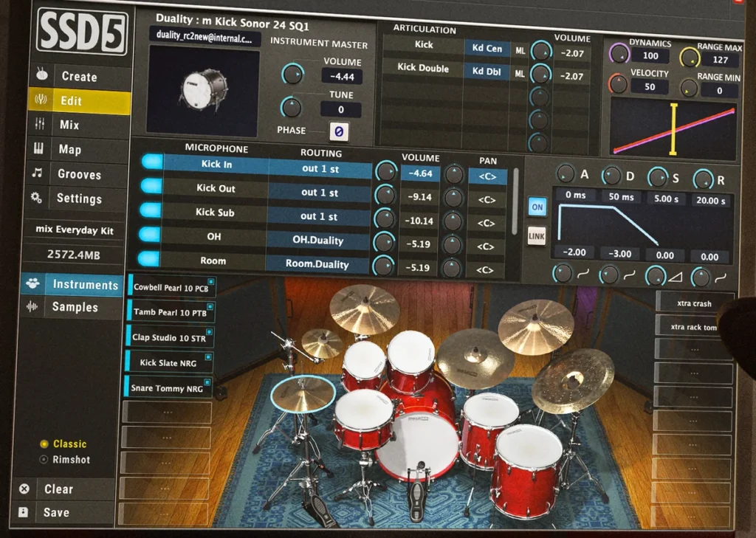Select the Classic radio option
Viewport: 756px width, 538px height.
63,444
